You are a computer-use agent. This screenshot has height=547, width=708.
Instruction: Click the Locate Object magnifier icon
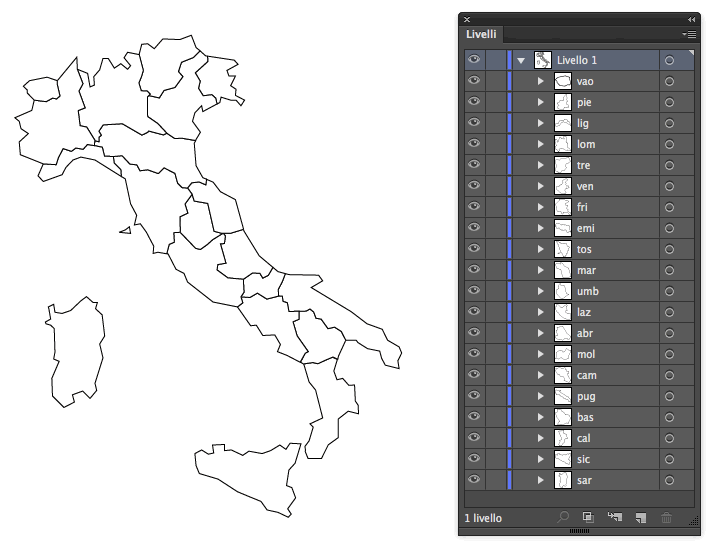(563, 517)
